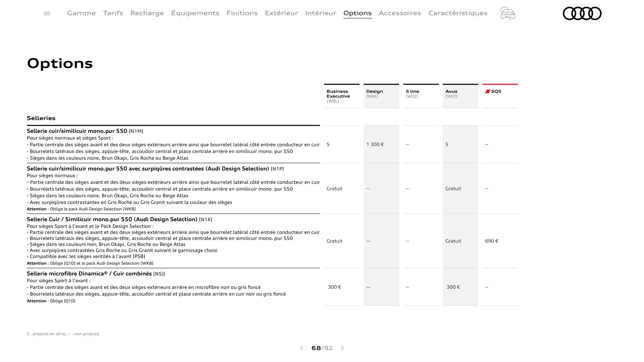Select 'Sellerie Cuir / Similicuir mono.pur 550 [N1X]' title

pos(119,219)
